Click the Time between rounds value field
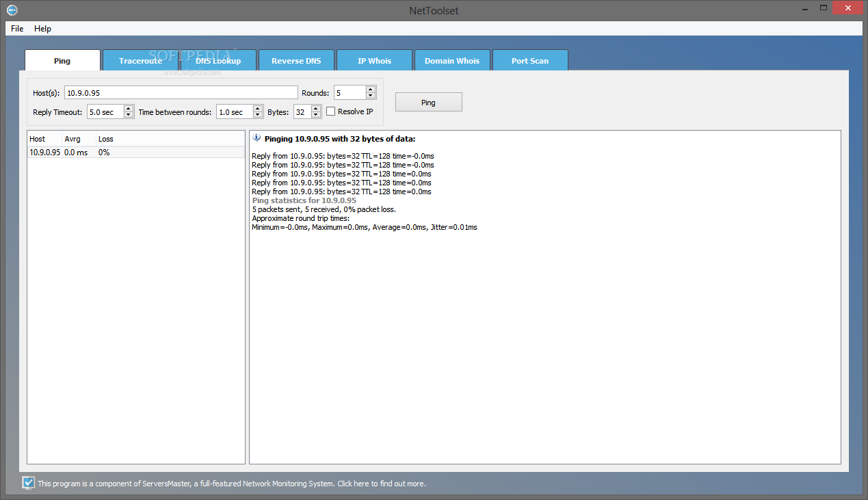 (x=235, y=111)
